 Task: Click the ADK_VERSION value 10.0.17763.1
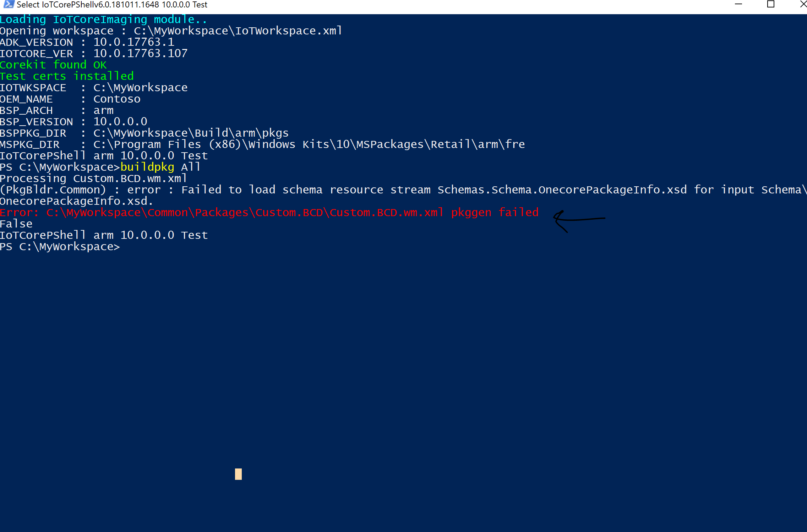point(134,42)
